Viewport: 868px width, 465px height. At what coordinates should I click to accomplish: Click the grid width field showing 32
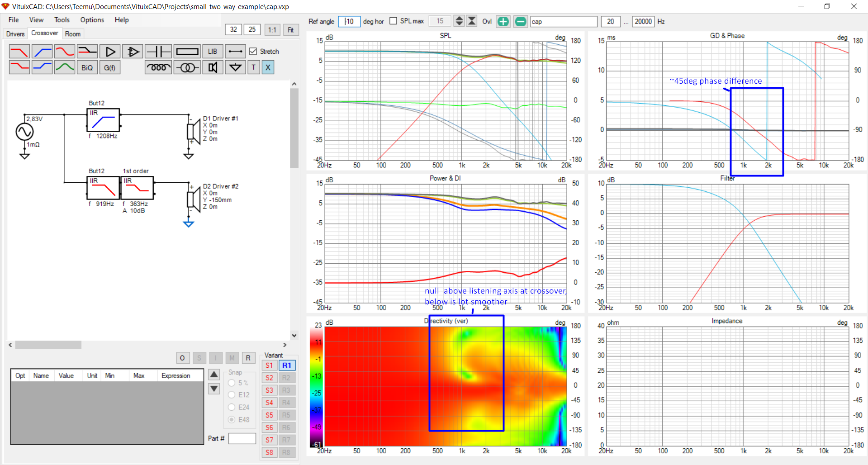[x=233, y=29]
